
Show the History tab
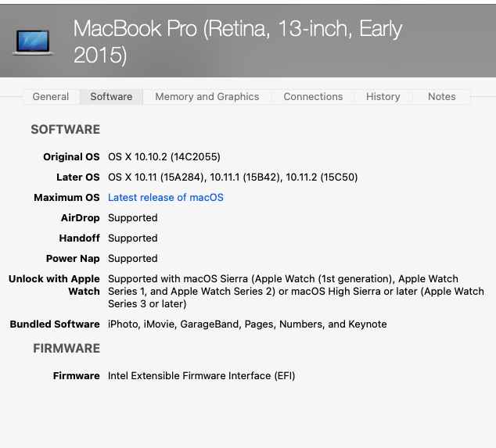(x=383, y=97)
